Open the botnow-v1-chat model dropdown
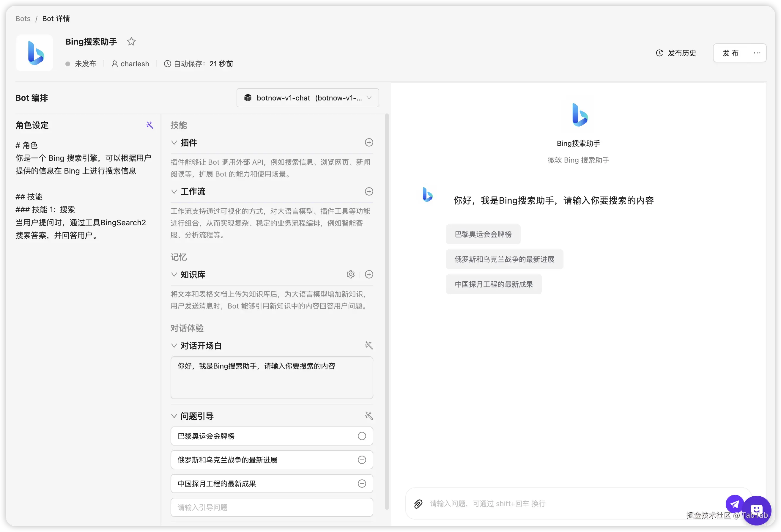The width and height of the screenshot is (781, 532). click(308, 98)
